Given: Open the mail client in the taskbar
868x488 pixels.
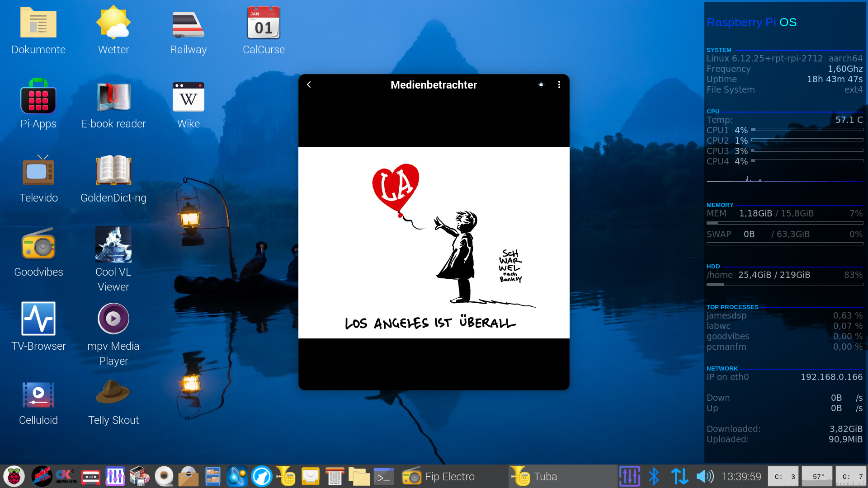Looking at the screenshot, I should (310, 477).
